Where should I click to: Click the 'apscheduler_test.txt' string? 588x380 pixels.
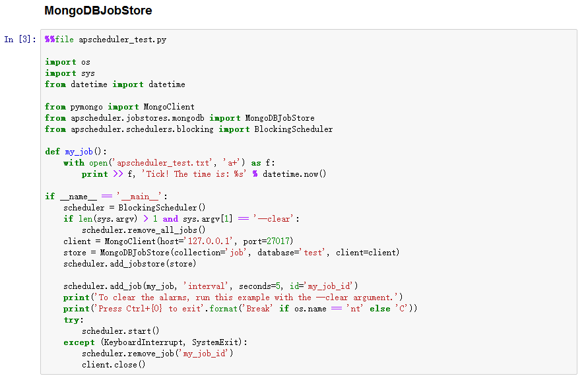pos(163,163)
